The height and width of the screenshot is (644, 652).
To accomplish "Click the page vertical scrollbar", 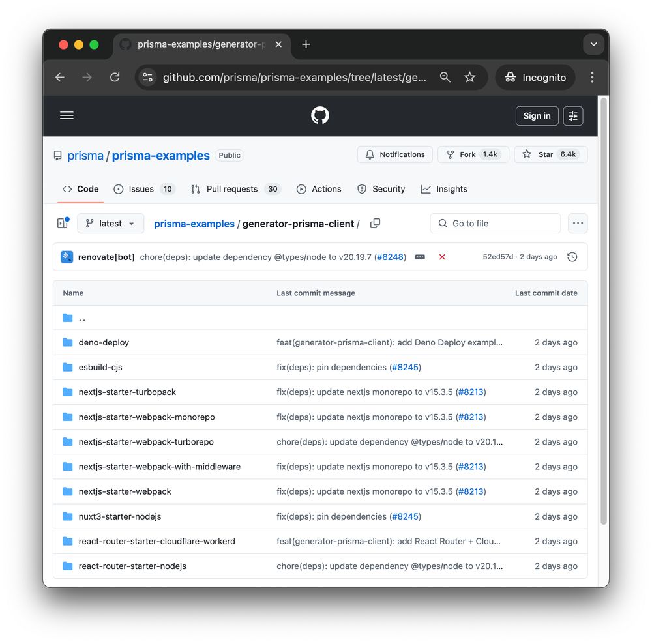I will (604, 311).
